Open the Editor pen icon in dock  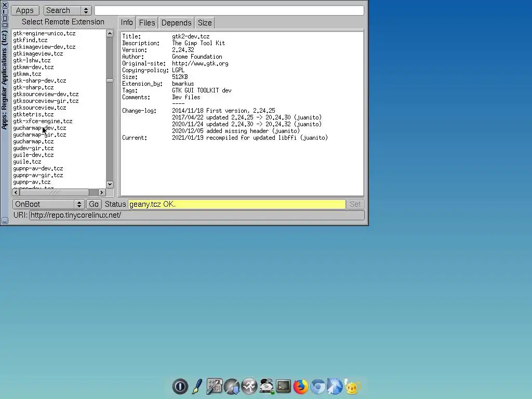197,387
